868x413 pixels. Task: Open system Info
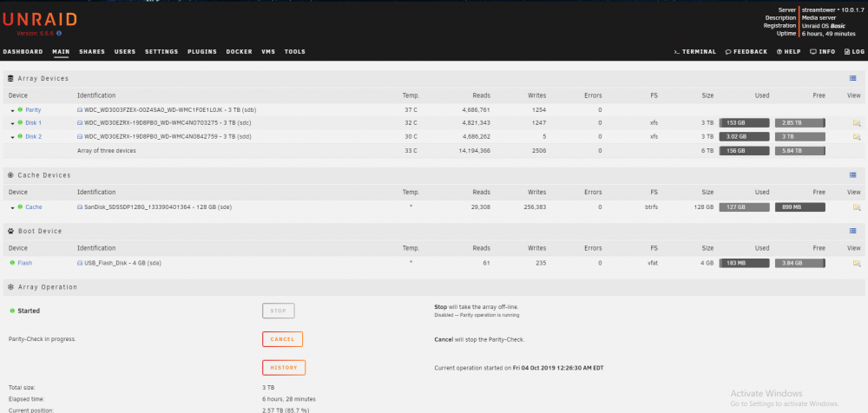(823, 51)
